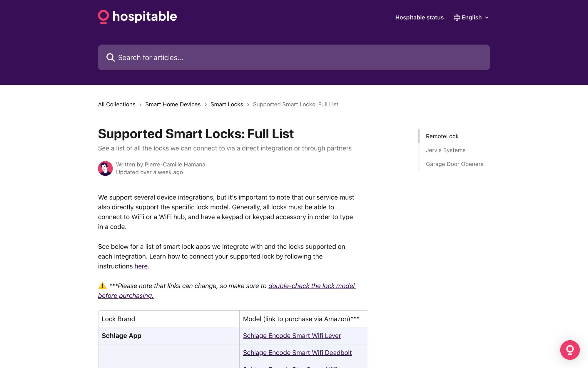
Task: Open the Hospitable status page
Action: [420, 17]
